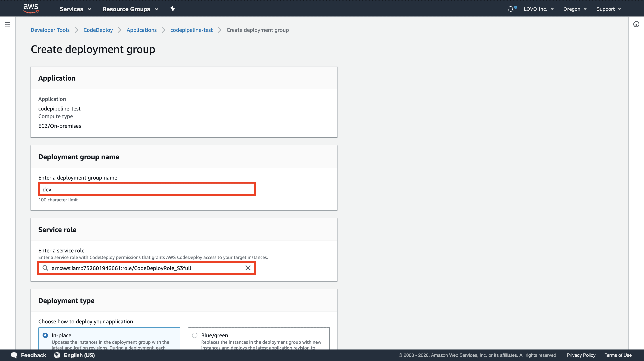Navigate to Applications breadcrumb link

click(x=141, y=30)
